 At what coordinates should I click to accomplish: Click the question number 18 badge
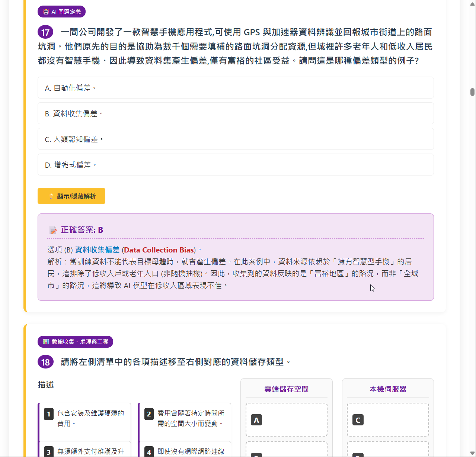tap(45, 362)
